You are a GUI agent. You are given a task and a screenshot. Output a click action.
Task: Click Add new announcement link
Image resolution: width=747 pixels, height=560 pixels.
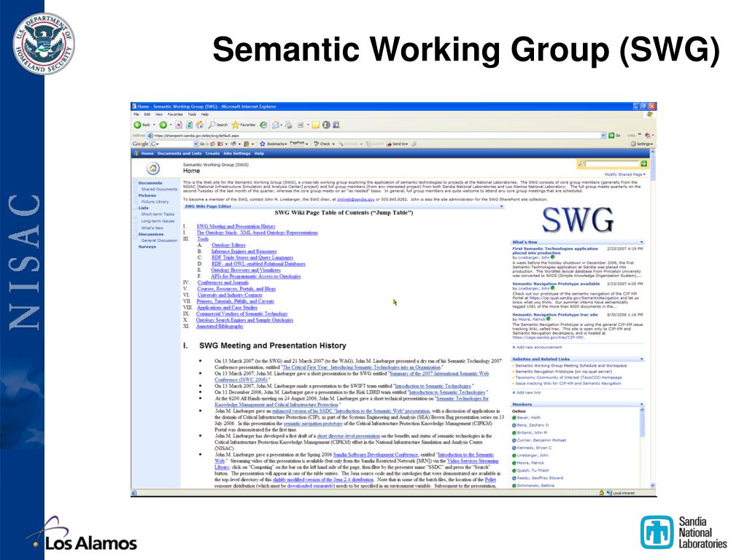[x=539, y=347]
